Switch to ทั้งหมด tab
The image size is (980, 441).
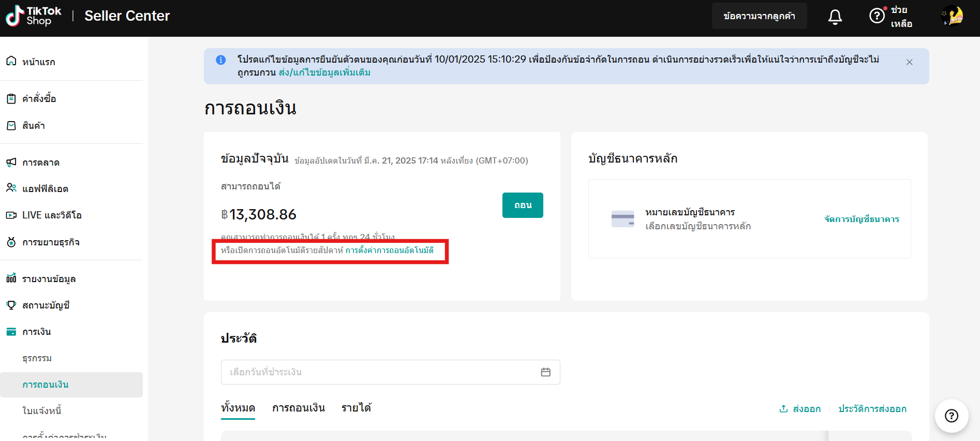[x=238, y=408]
